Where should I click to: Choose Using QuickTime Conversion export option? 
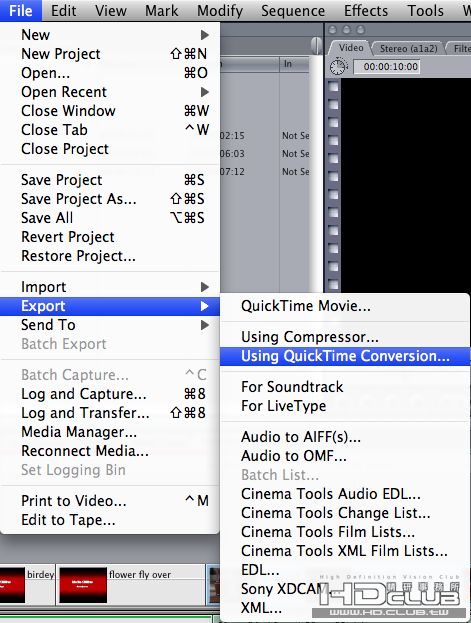pyautogui.click(x=345, y=356)
